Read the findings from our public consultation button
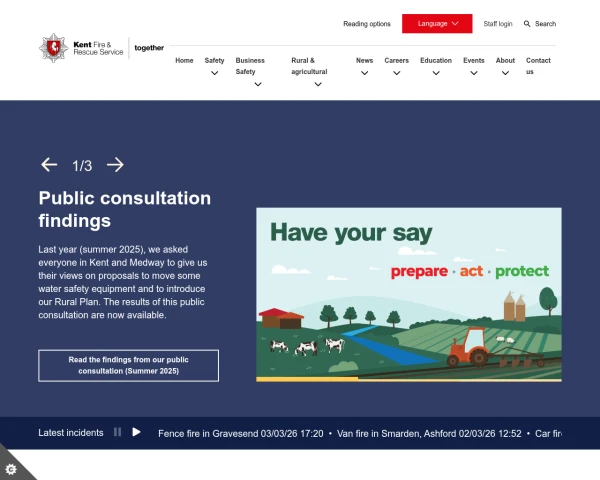The height and width of the screenshot is (480, 600). click(x=129, y=366)
